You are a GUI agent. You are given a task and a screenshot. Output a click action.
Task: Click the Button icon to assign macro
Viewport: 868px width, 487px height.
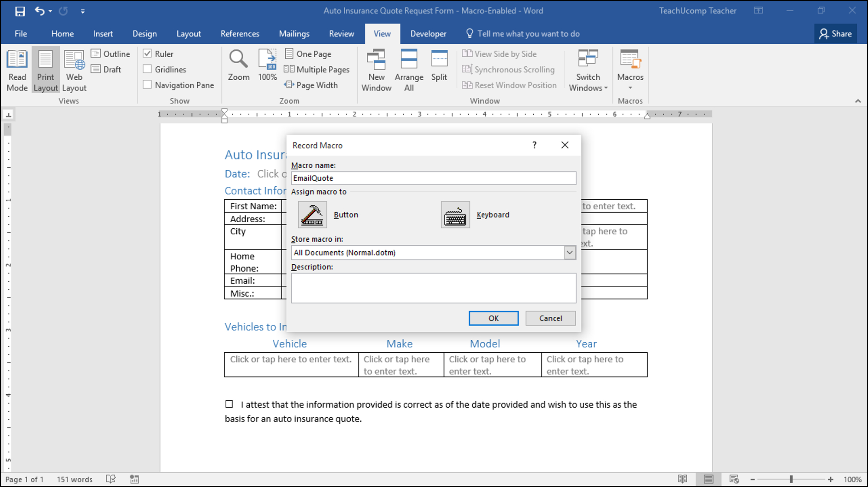(312, 214)
